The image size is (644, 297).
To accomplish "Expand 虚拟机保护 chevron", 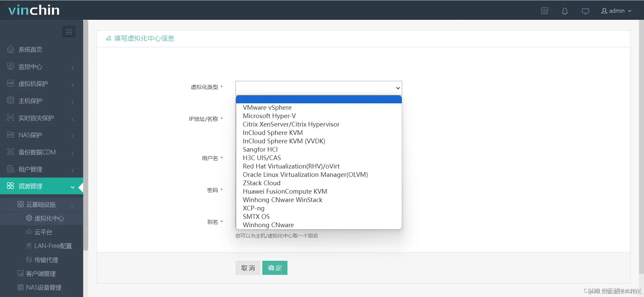I will [x=73, y=85].
